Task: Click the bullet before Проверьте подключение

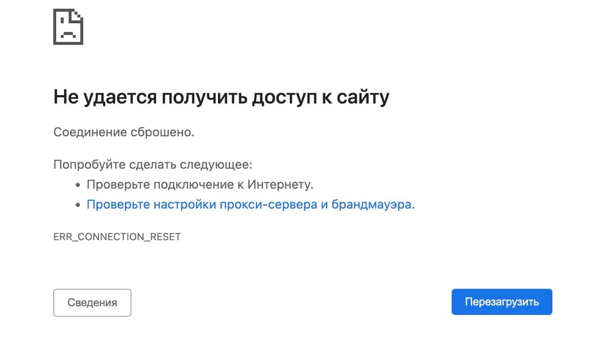Action: (79, 185)
